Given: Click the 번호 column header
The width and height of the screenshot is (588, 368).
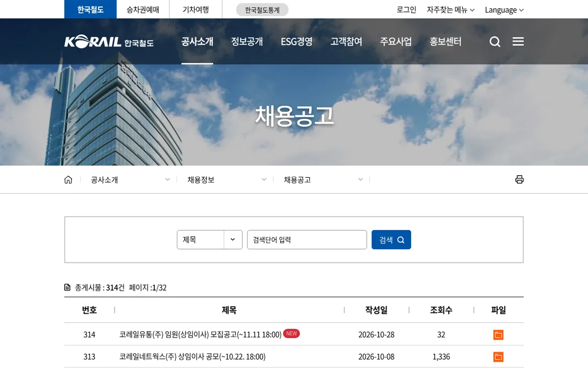Looking at the screenshot, I should [x=89, y=310].
